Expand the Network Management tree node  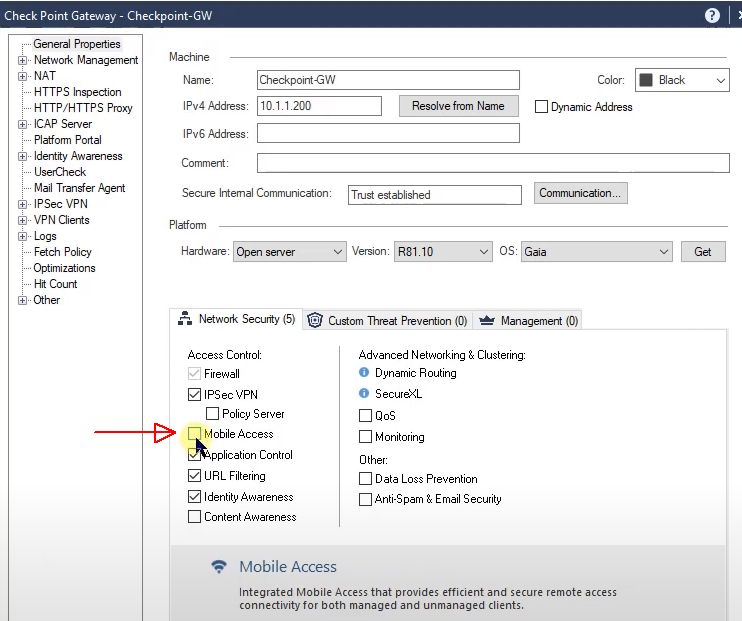pyautogui.click(x=22, y=60)
